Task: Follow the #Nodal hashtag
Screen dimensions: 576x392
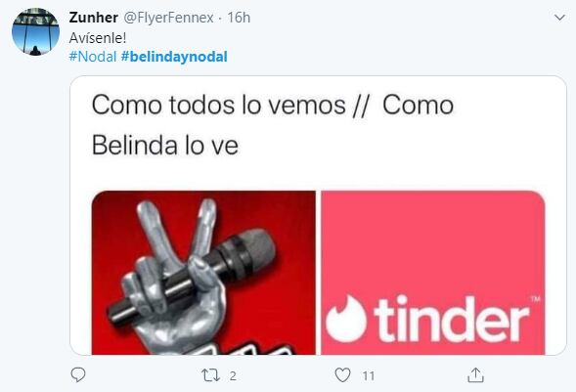Action: point(93,57)
